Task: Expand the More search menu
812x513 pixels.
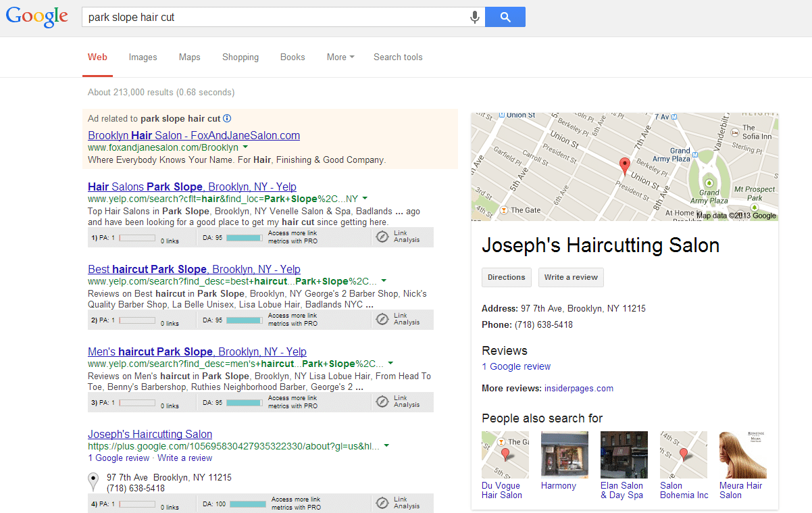Action: click(x=340, y=57)
